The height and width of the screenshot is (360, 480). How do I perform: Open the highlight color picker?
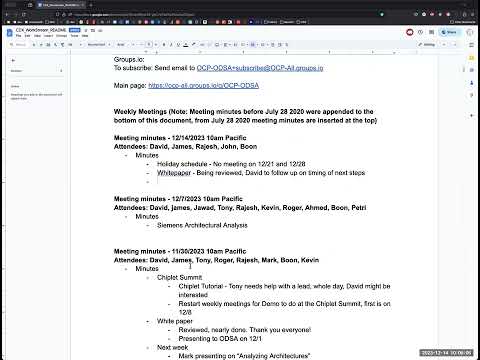pos(193,44)
